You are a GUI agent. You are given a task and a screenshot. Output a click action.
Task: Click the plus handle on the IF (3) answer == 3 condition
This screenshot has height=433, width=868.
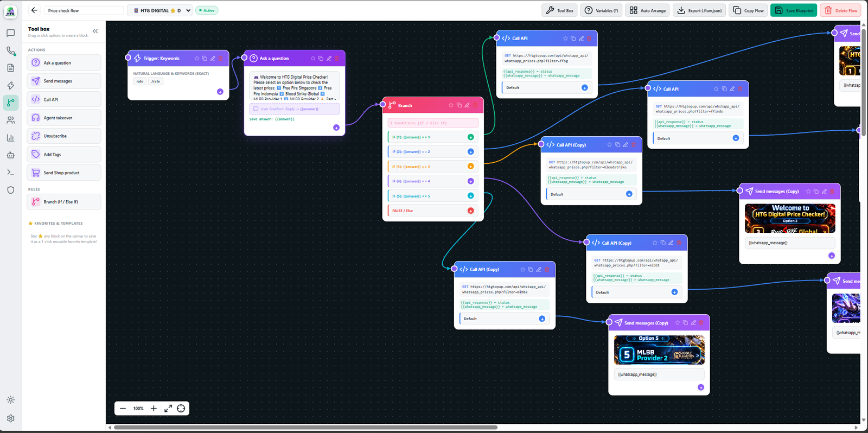(470, 167)
